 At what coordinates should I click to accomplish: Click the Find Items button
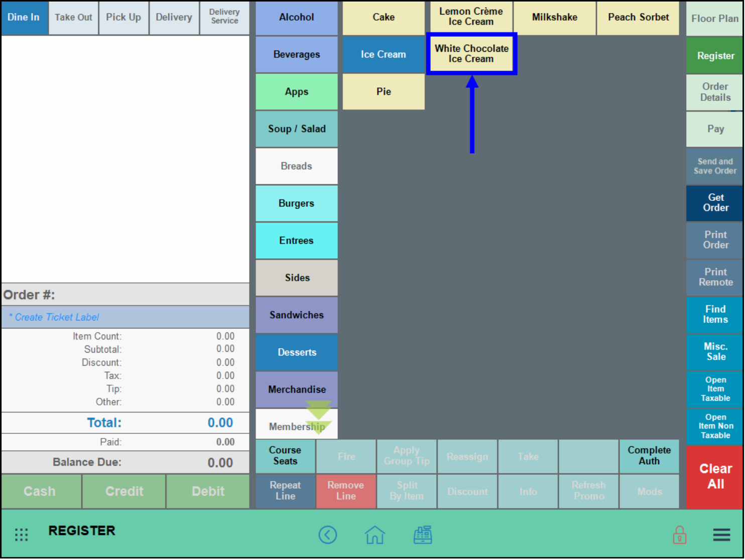pyautogui.click(x=715, y=314)
